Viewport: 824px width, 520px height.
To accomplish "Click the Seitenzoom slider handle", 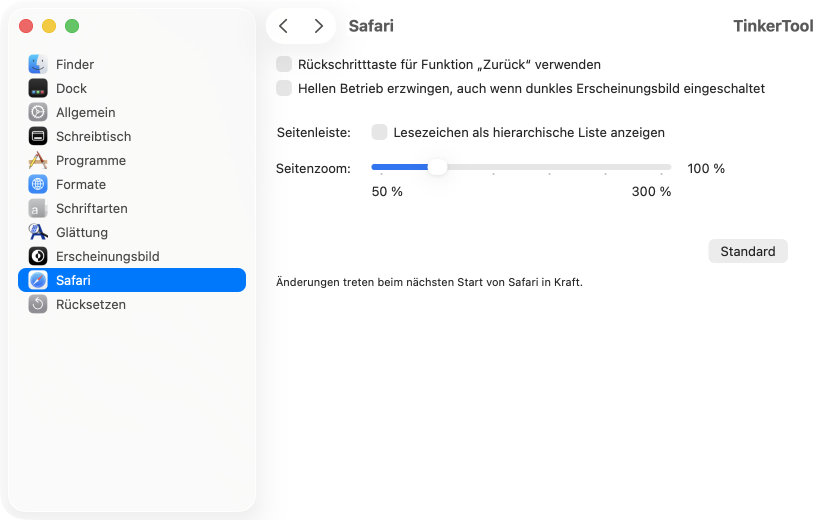I will (437, 167).
